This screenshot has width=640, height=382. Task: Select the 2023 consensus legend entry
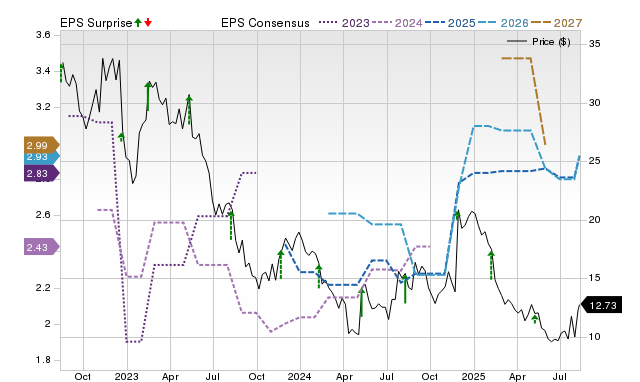[x=344, y=23]
